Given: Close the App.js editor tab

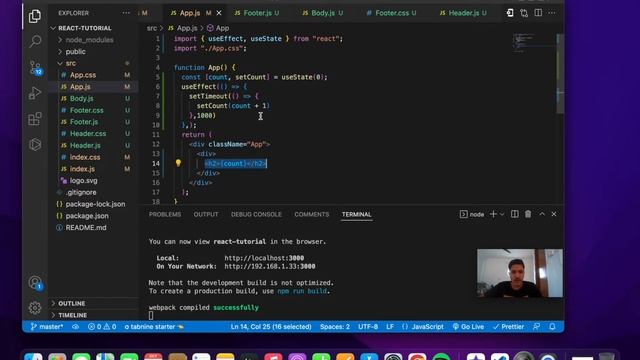Looking at the screenshot, I should [219, 13].
